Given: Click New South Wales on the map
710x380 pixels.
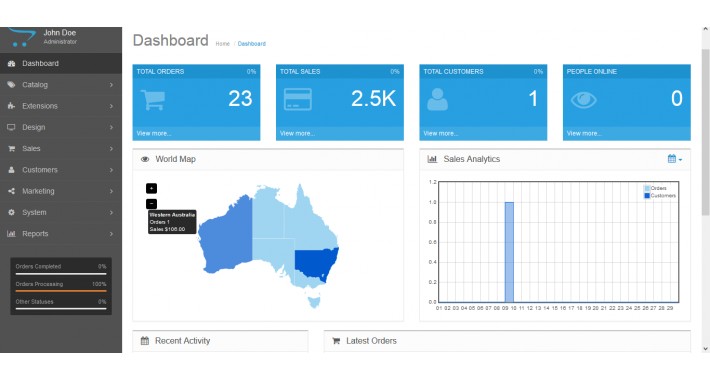Looking at the screenshot, I should coord(315,264).
